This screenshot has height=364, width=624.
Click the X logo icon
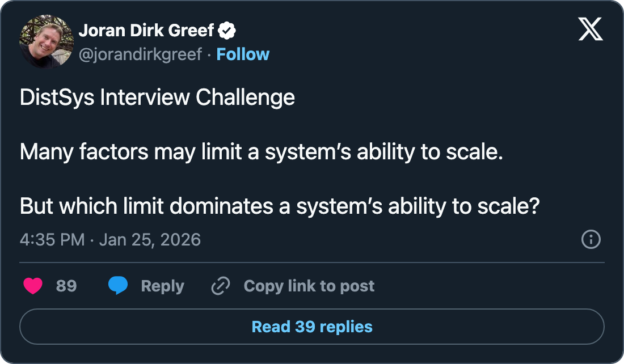pos(591,28)
